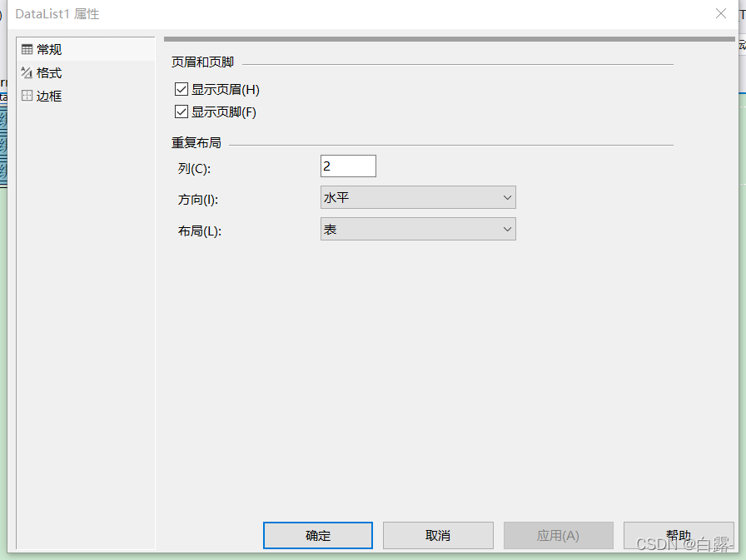This screenshot has width=746, height=560.
Task: Cancel with the 取消 button
Action: pos(438,535)
